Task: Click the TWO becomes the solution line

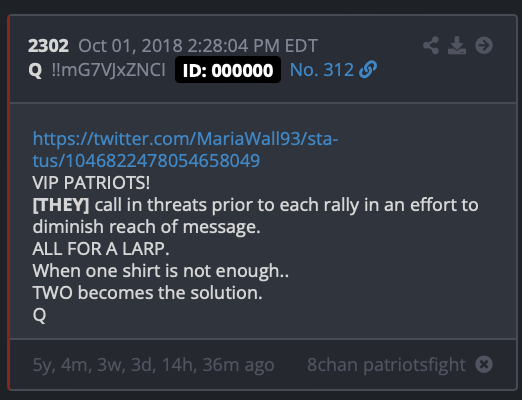Action: pos(147,293)
